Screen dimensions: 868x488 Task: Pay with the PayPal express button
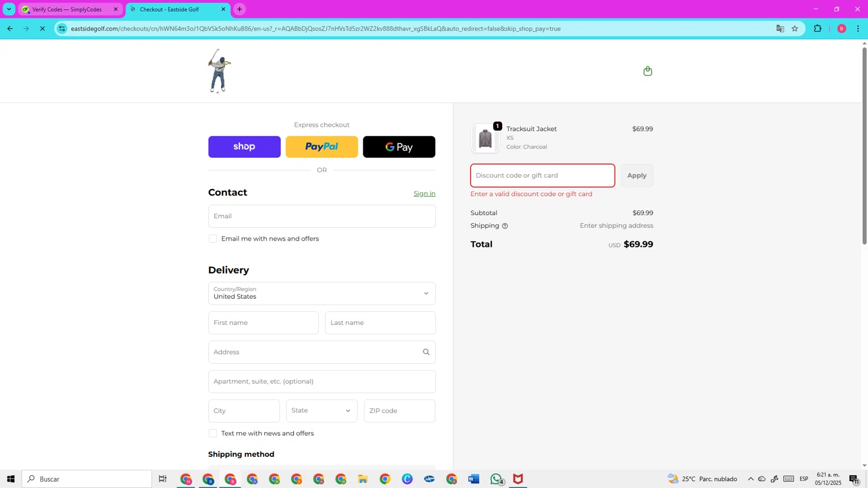tap(322, 147)
